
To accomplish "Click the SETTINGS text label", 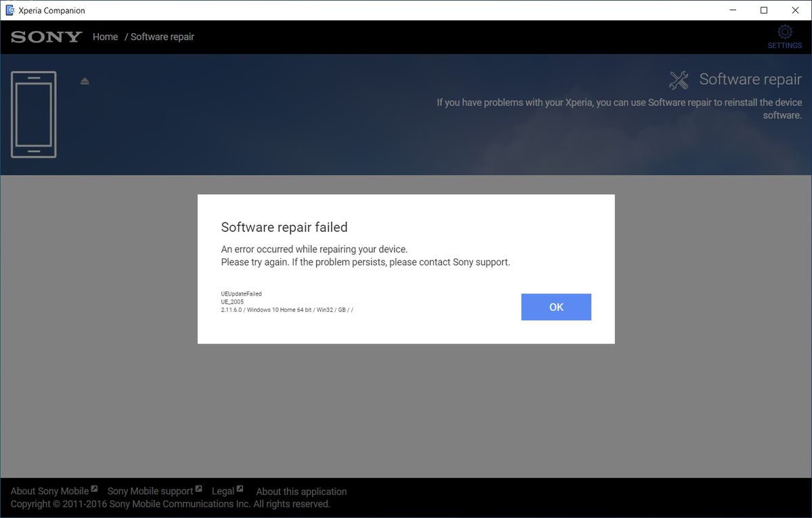I will pyautogui.click(x=784, y=45).
